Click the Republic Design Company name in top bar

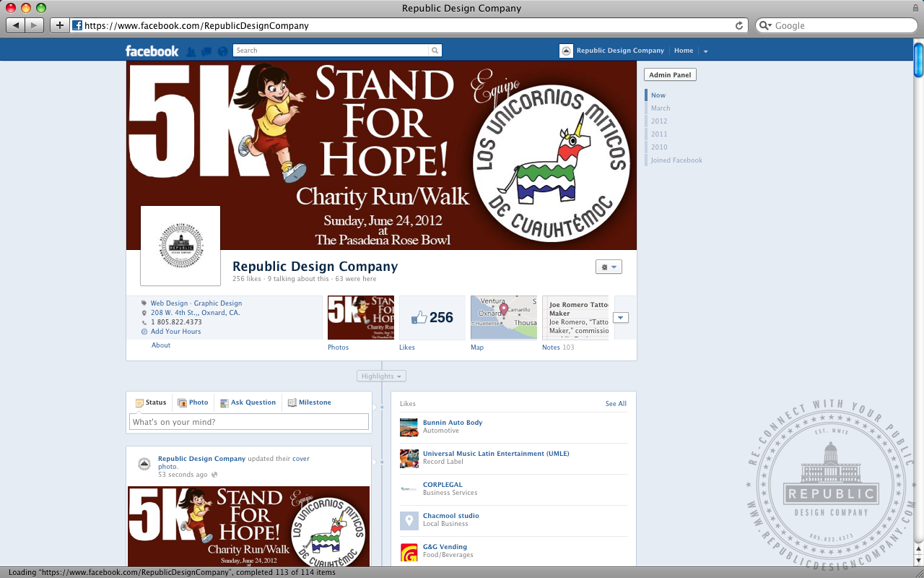pyautogui.click(x=620, y=51)
